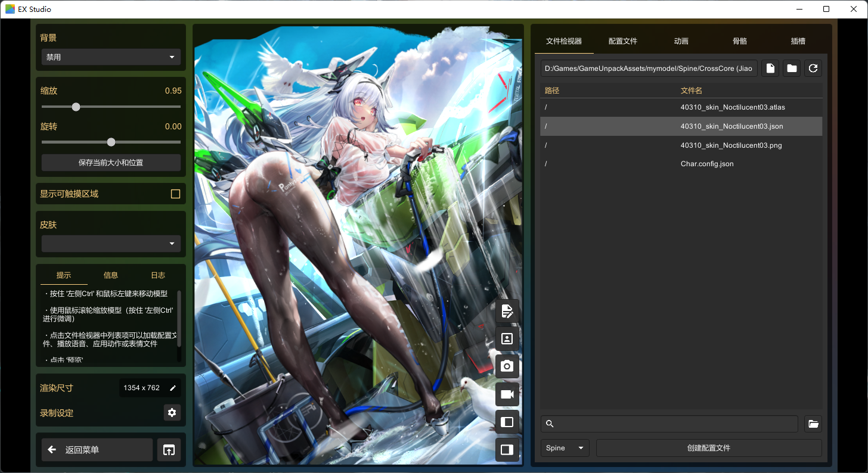The width and height of the screenshot is (868, 473).
Task: Open the 背景 dropdown showing 禁用
Action: click(111, 57)
